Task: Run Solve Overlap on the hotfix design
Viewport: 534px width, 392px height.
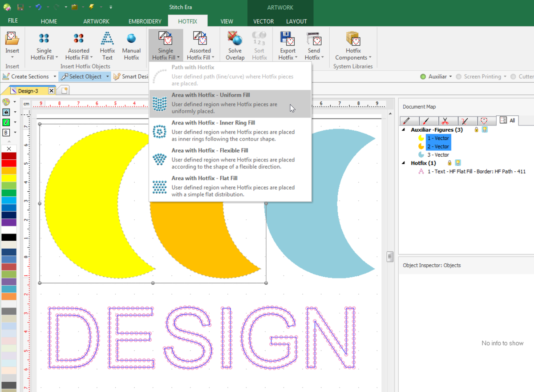Action: (235, 44)
